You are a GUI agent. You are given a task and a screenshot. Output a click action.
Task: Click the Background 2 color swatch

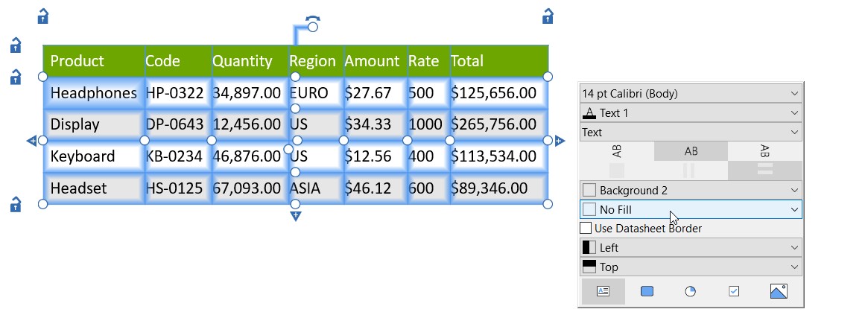[589, 191]
